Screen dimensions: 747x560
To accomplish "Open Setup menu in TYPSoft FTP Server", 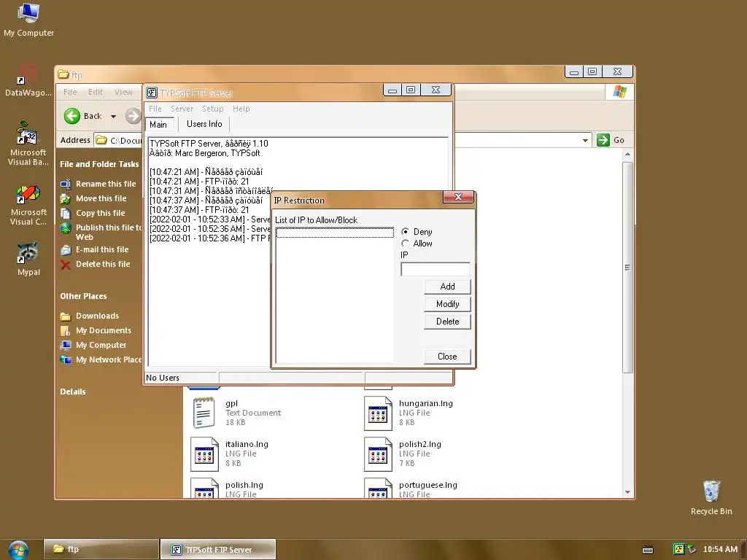I will click(212, 109).
